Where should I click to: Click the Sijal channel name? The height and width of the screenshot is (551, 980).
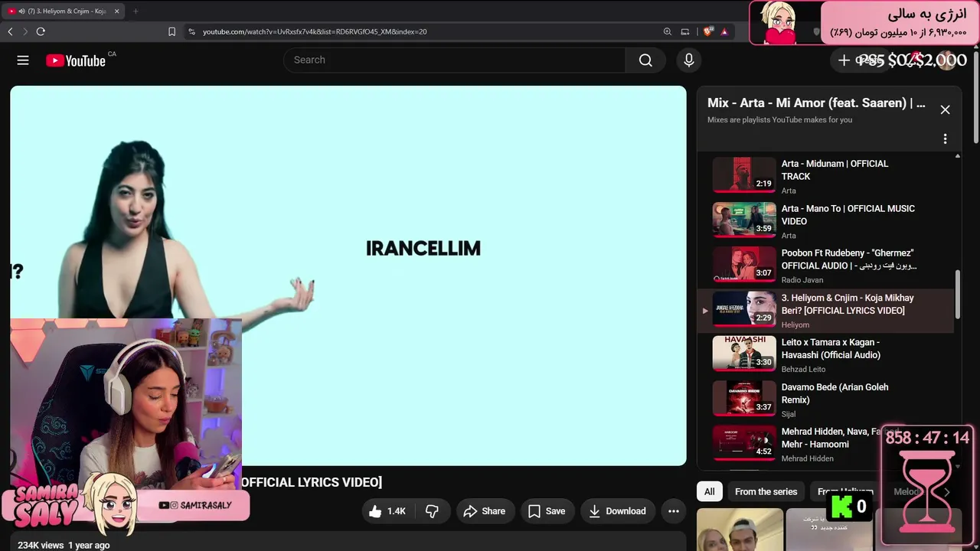click(x=789, y=414)
